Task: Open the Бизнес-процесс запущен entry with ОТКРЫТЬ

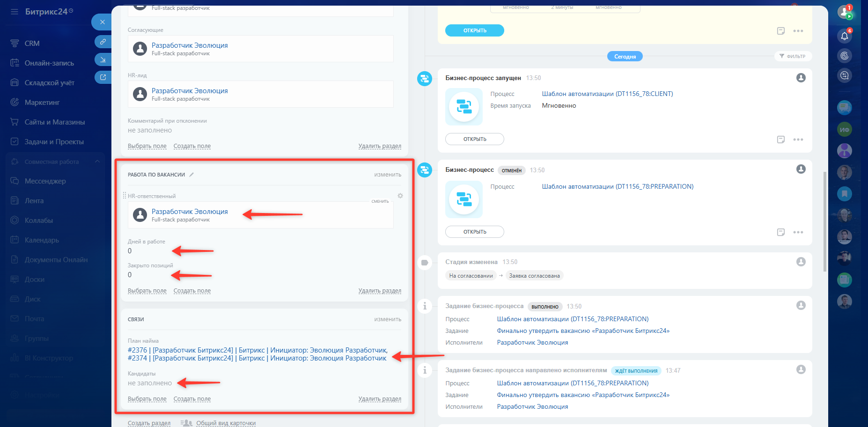Action: pos(475,139)
